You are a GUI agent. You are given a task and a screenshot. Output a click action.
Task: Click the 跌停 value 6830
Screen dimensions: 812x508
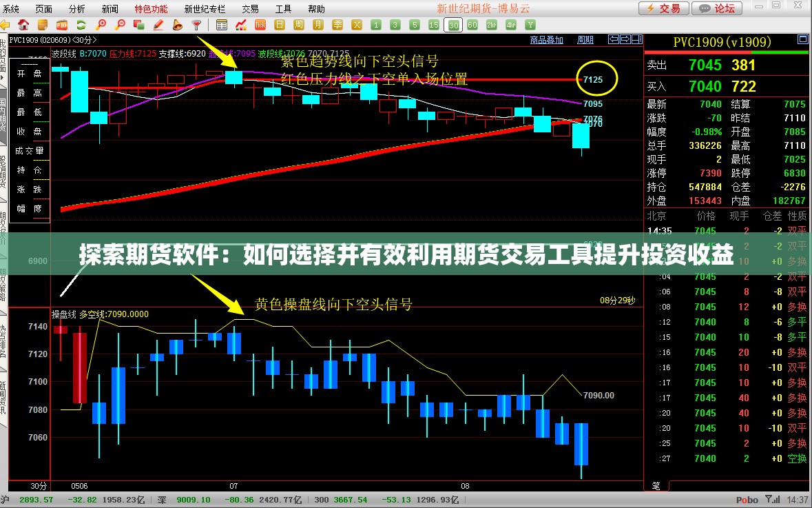(x=794, y=173)
